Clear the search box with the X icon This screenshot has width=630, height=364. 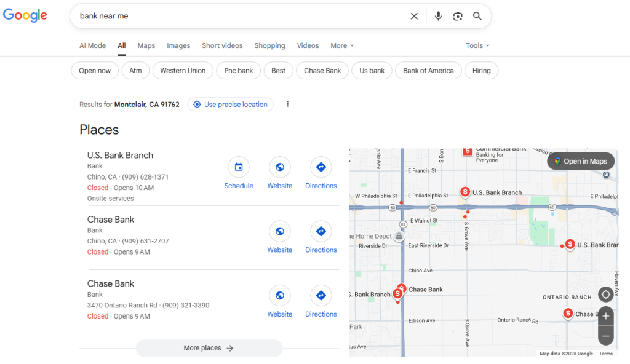(x=414, y=16)
